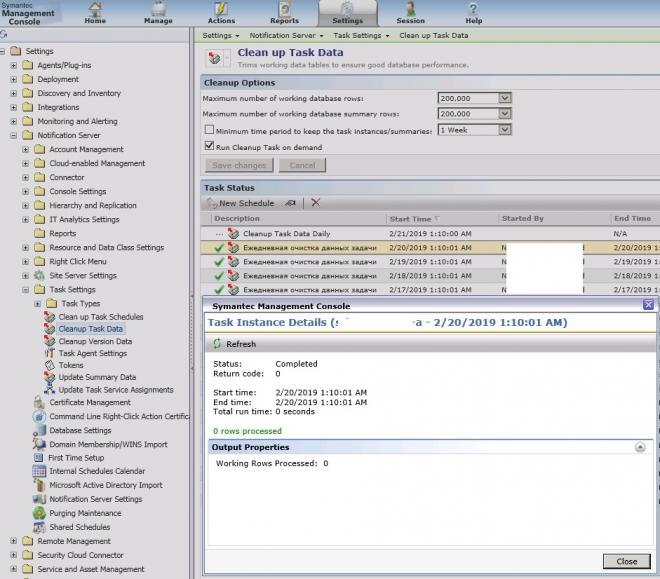660x579 pixels.
Task: Open the Session section icon
Action: (x=410, y=9)
